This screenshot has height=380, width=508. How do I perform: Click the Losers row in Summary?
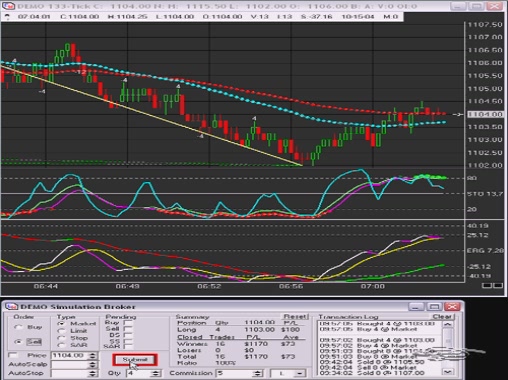(x=217, y=350)
